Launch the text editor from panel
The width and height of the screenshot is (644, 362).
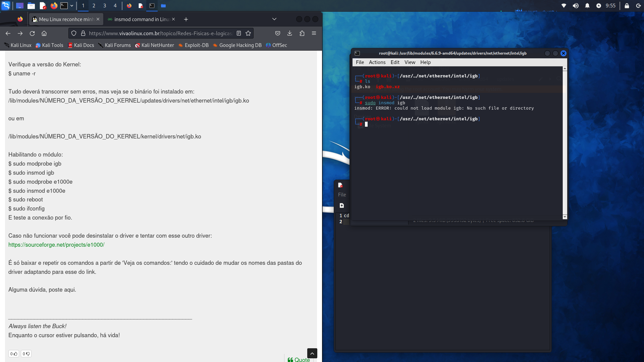pyautogui.click(x=43, y=6)
